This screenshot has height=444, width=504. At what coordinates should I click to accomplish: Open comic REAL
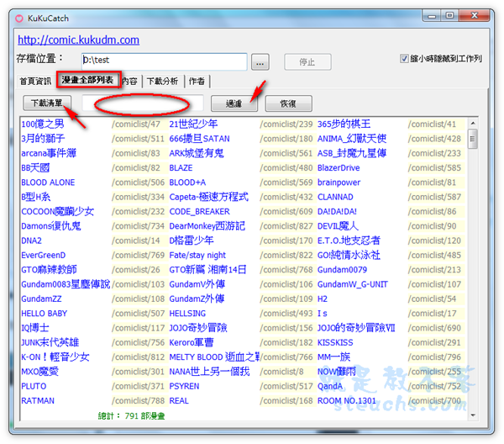[179, 401]
